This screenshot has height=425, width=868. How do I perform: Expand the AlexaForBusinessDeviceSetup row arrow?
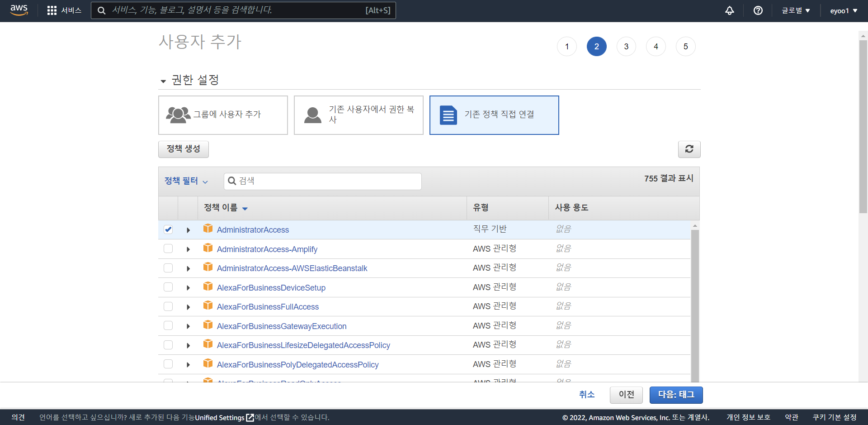188,288
